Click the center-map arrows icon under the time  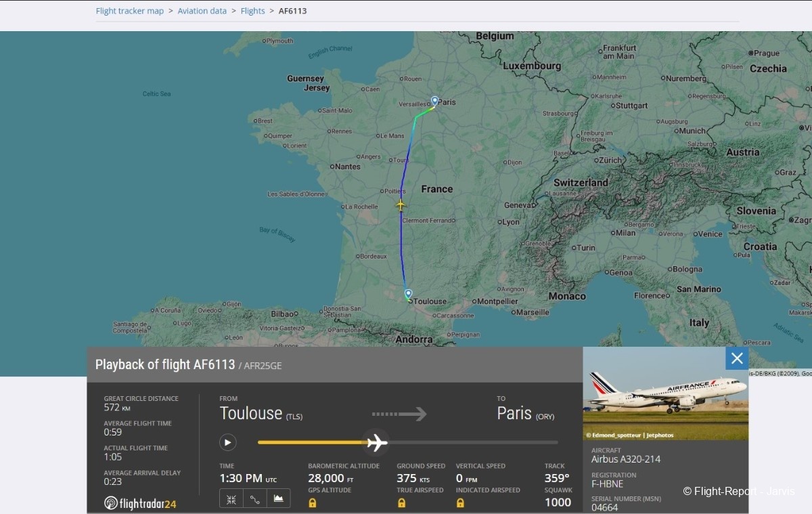(x=231, y=499)
